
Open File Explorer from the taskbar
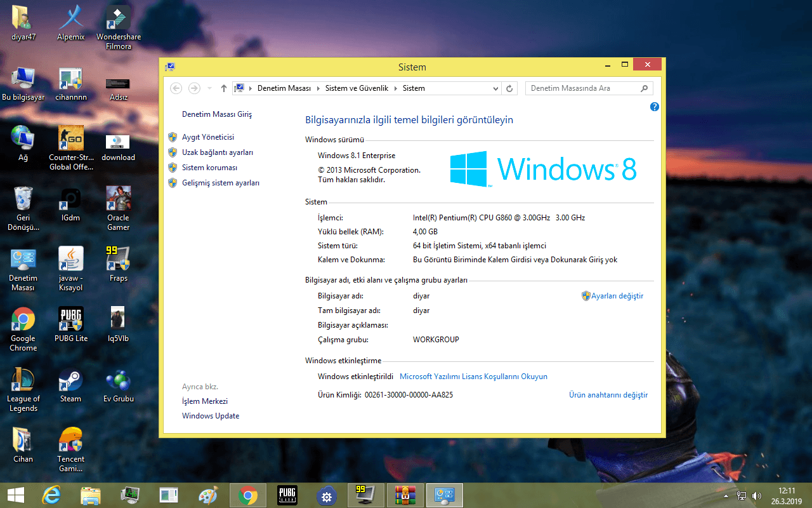coord(91,495)
